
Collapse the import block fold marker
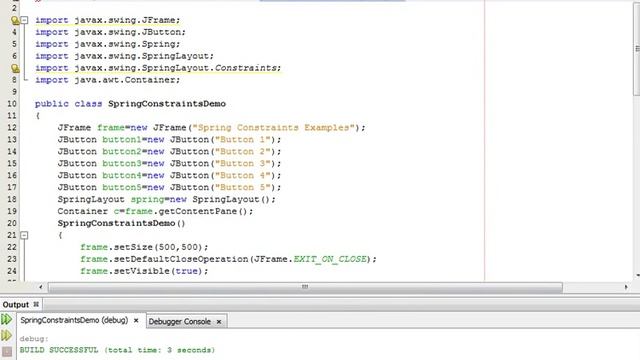24,20
